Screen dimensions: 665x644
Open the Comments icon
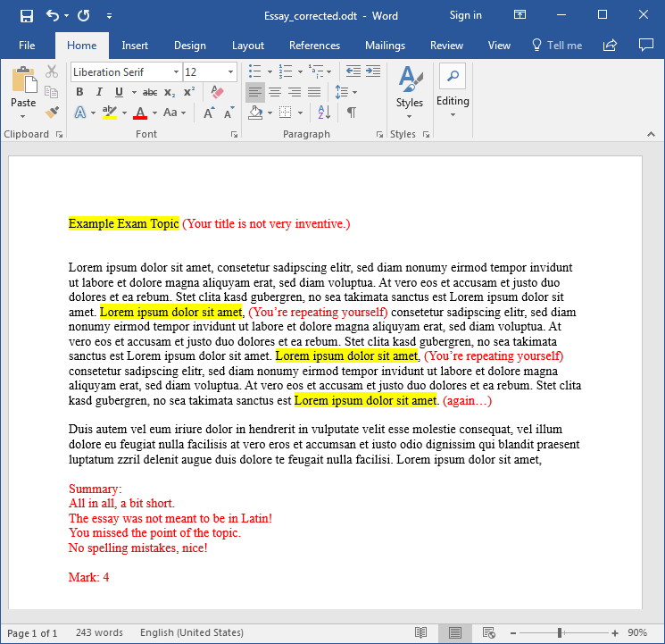(645, 45)
